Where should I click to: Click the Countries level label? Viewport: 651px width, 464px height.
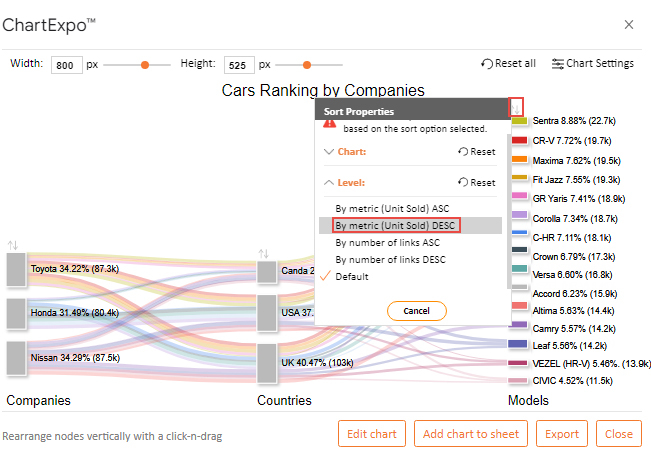(284, 401)
